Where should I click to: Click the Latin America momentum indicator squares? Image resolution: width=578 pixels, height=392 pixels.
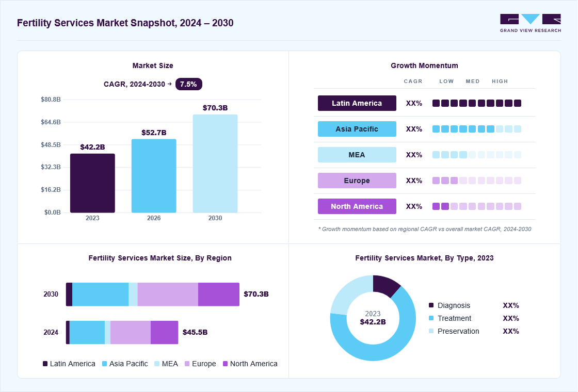pyautogui.click(x=477, y=103)
